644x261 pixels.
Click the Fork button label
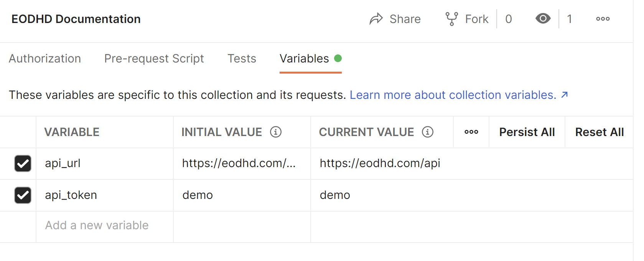tap(477, 19)
